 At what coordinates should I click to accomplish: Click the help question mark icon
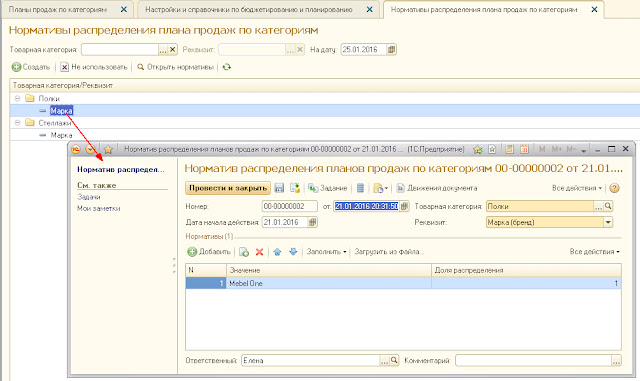614,188
